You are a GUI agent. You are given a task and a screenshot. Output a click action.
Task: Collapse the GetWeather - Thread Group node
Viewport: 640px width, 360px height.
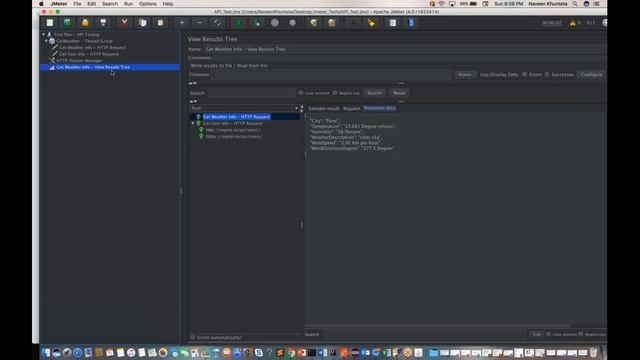(46, 41)
